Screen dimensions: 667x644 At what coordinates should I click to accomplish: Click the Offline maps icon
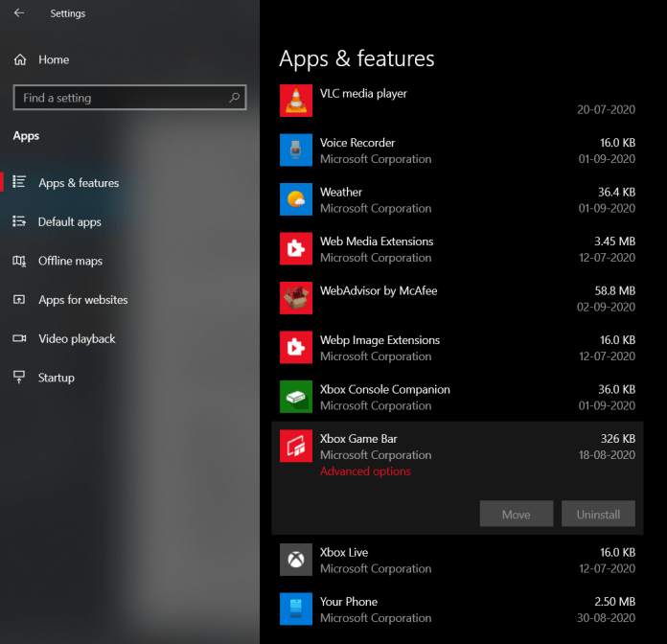point(19,261)
